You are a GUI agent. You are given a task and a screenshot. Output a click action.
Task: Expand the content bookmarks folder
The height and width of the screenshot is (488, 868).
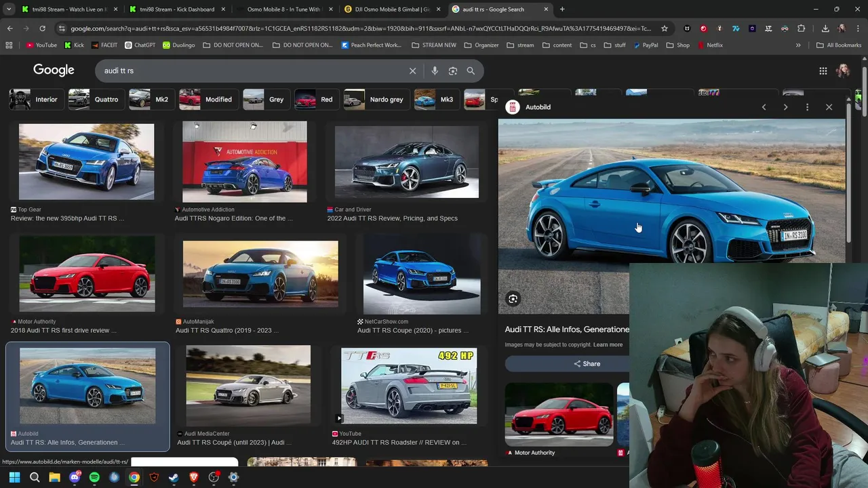point(556,45)
